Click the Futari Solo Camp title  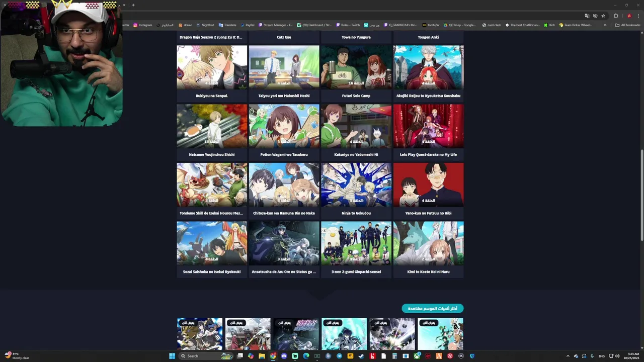point(356,96)
